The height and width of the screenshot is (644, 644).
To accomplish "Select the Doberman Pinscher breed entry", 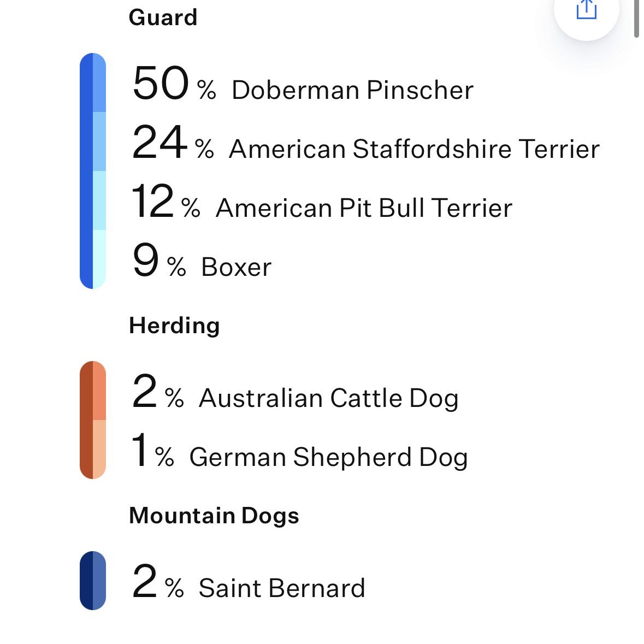I will [x=352, y=90].
